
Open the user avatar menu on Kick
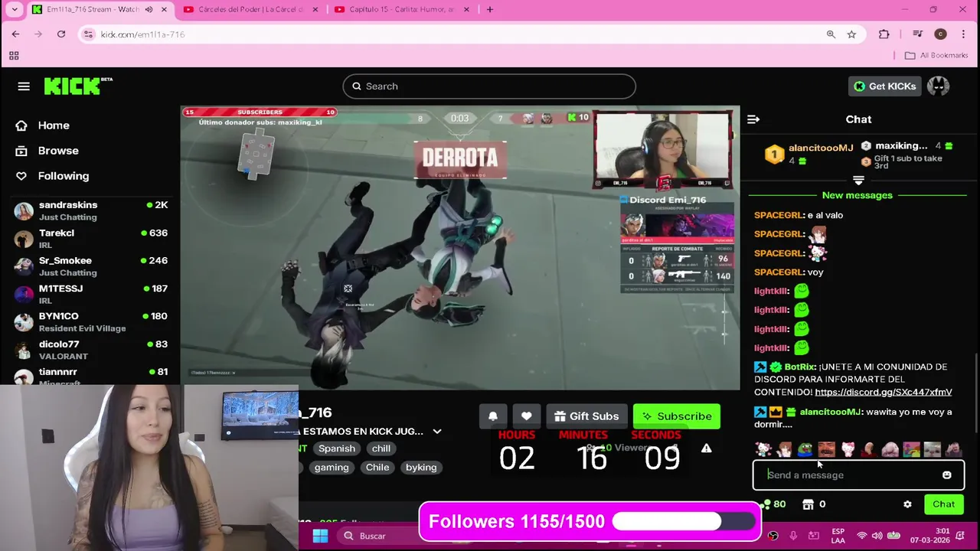click(x=938, y=86)
